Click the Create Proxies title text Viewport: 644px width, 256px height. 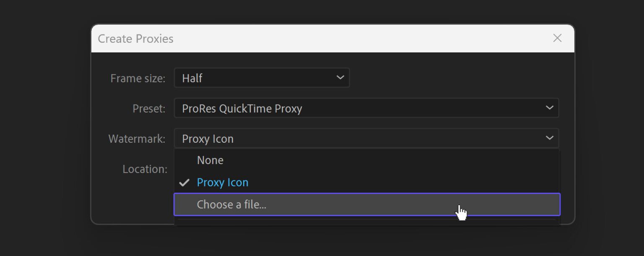pos(135,38)
